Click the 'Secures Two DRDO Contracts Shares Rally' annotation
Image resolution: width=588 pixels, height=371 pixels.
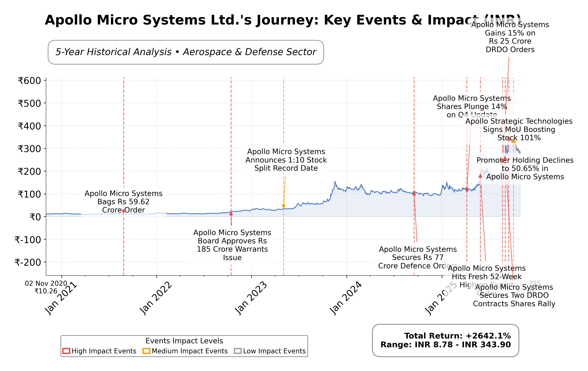pos(514,295)
